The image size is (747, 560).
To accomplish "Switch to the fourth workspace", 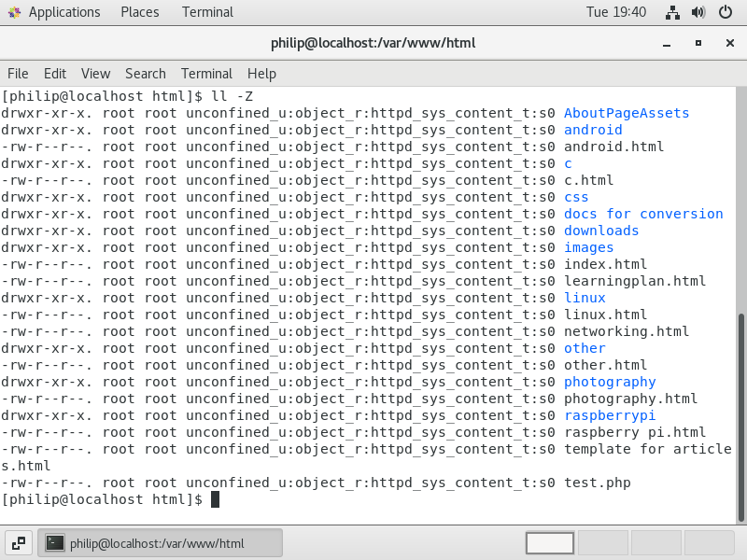I will point(709,543).
